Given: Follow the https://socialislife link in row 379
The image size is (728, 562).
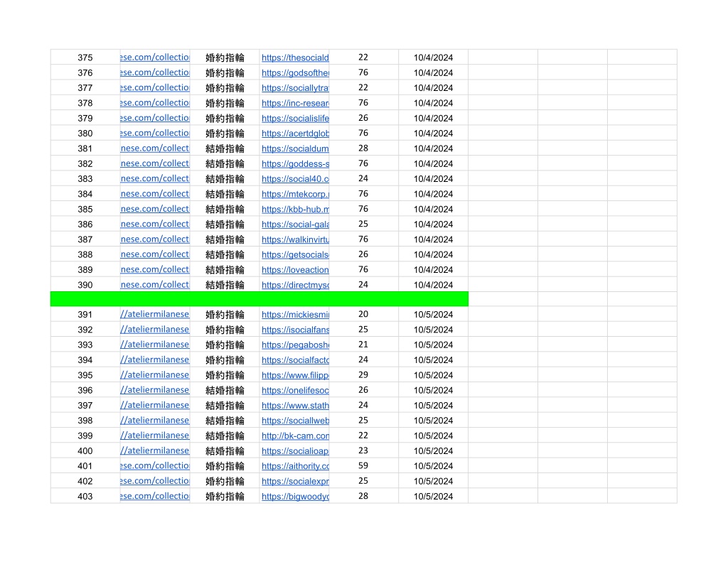Looking at the screenshot, I should (x=295, y=119).
